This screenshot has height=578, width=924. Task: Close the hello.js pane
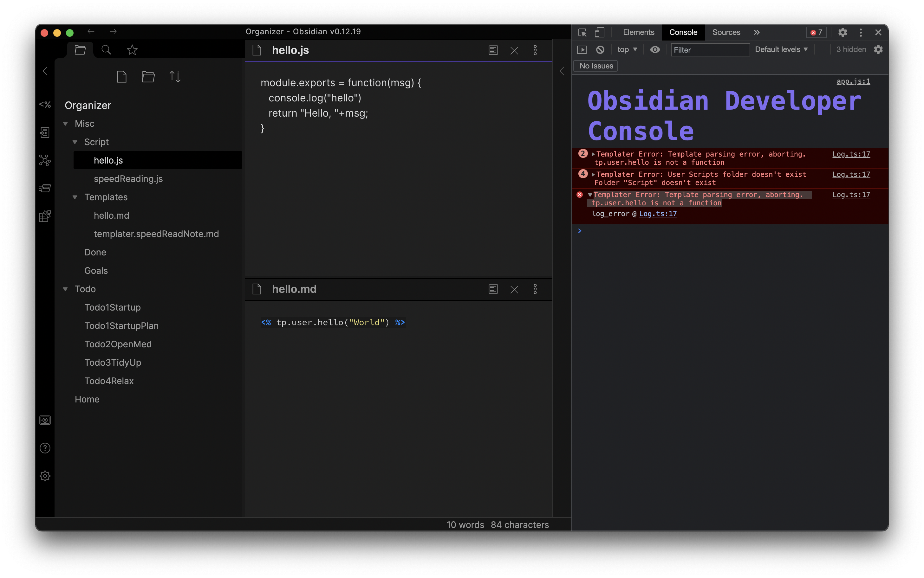(514, 50)
